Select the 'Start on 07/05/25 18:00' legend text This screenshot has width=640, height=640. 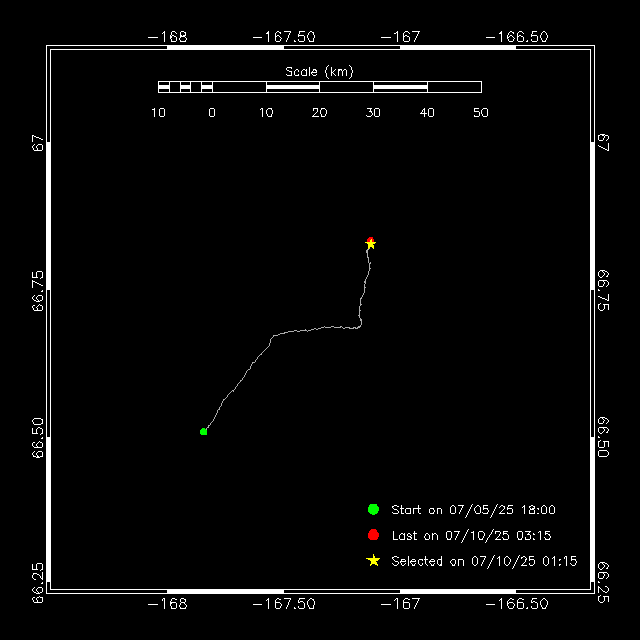[473, 510]
